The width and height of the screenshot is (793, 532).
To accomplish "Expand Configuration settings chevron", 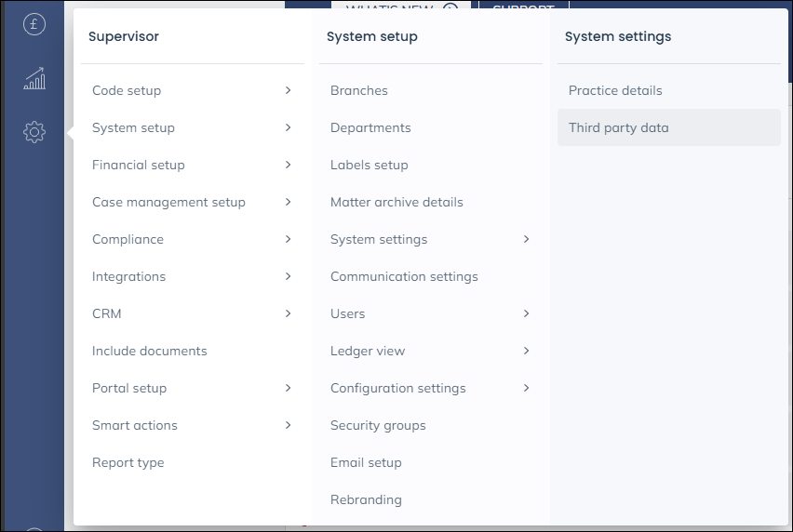I will coord(526,388).
